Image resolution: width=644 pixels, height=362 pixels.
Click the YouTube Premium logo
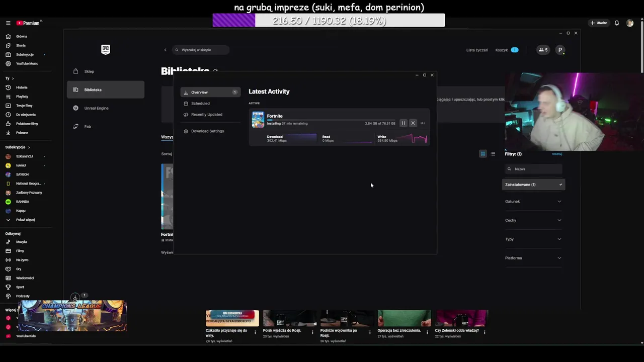click(28, 23)
